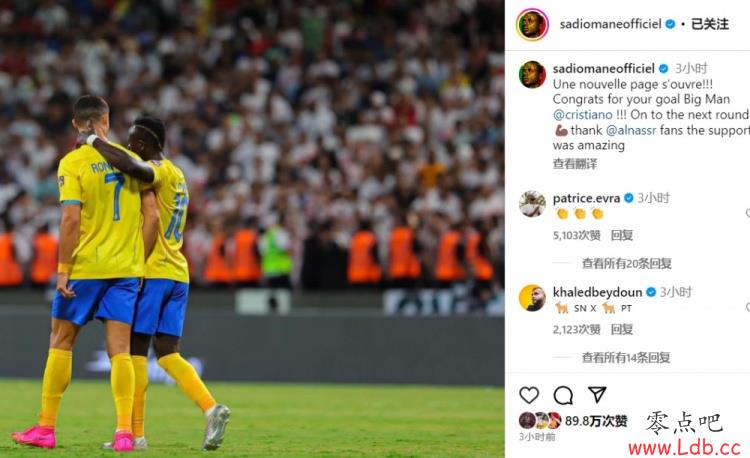Expand caption translation with 查看翻译

(575, 164)
